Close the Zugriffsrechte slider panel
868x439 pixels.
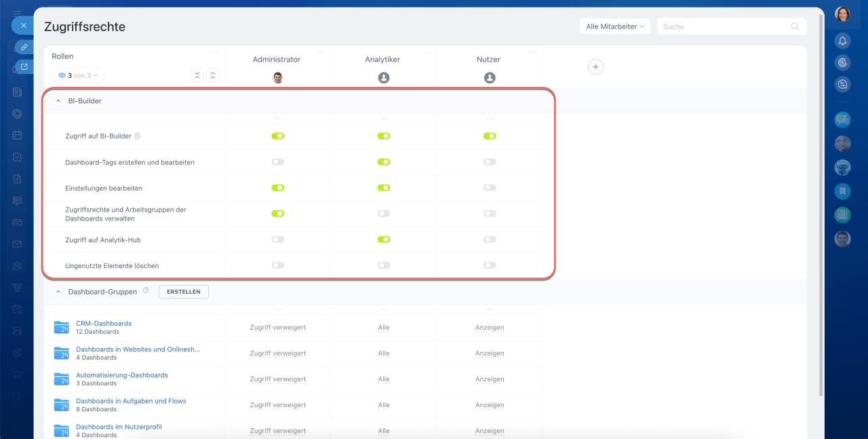[x=23, y=26]
